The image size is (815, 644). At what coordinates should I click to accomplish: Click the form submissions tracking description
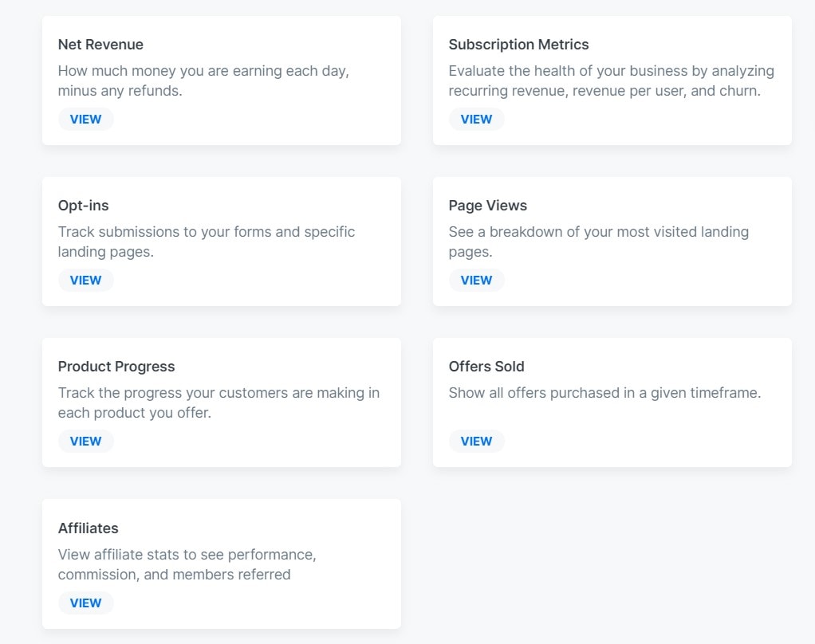click(206, 241)
